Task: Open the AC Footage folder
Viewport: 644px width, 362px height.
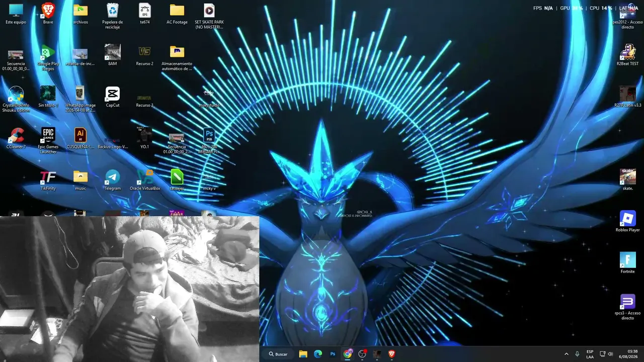Action: point(177,14)
